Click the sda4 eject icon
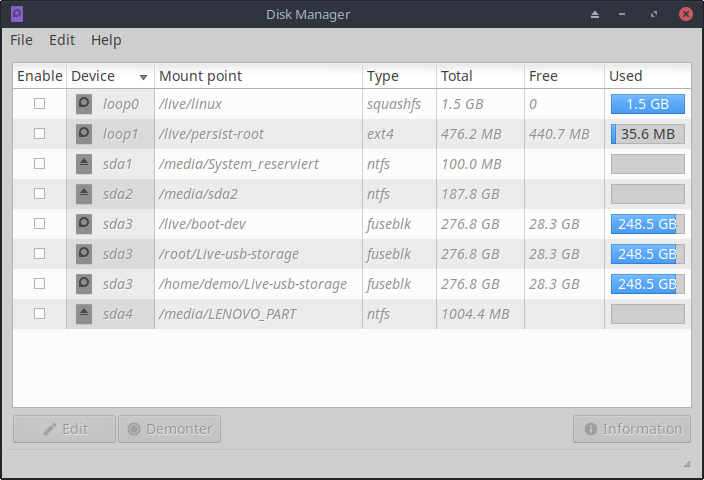This screenshot has height=480, width=704. 84,313
